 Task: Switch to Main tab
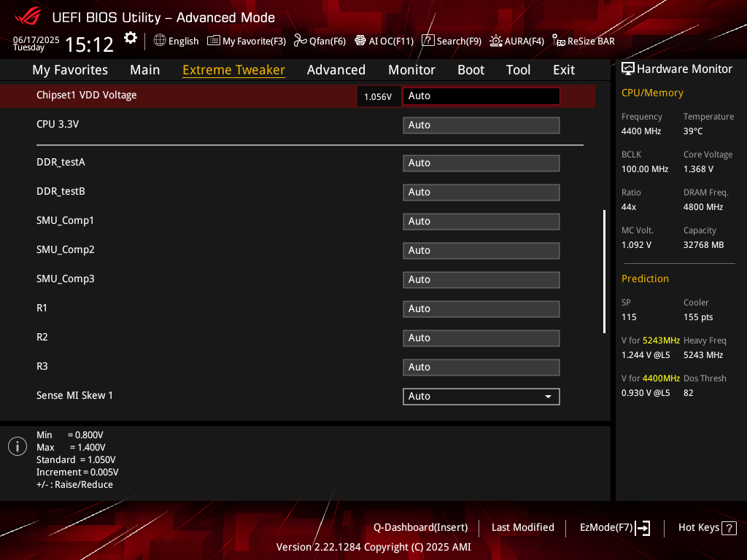(145, 70)
